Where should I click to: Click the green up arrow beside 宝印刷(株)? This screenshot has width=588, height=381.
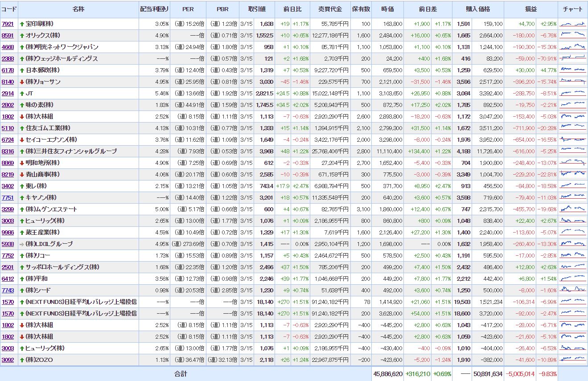(x=22, y=24)
